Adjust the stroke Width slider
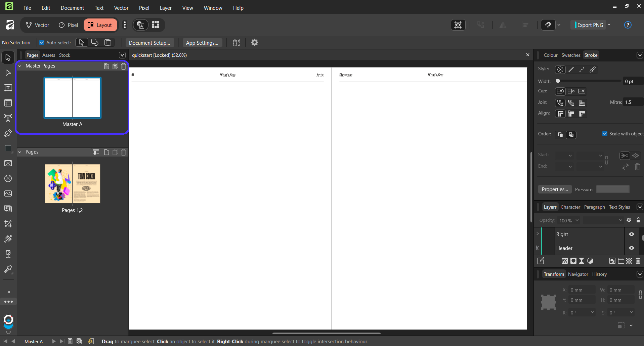 (x=589, y=81)
